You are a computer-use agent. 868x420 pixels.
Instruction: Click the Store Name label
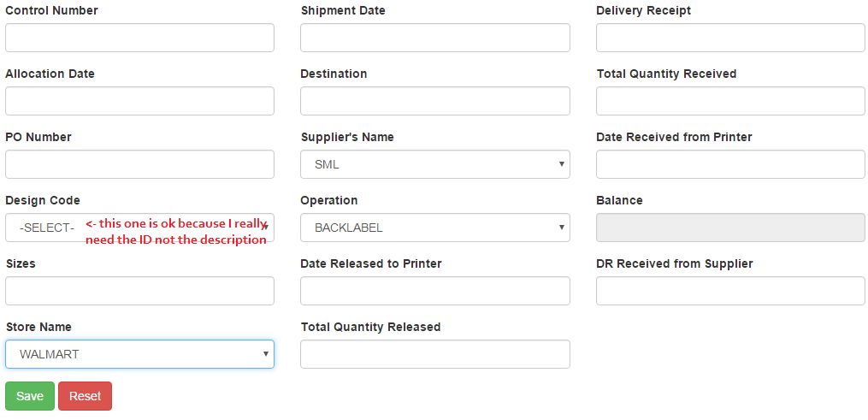tap(38, 327)
